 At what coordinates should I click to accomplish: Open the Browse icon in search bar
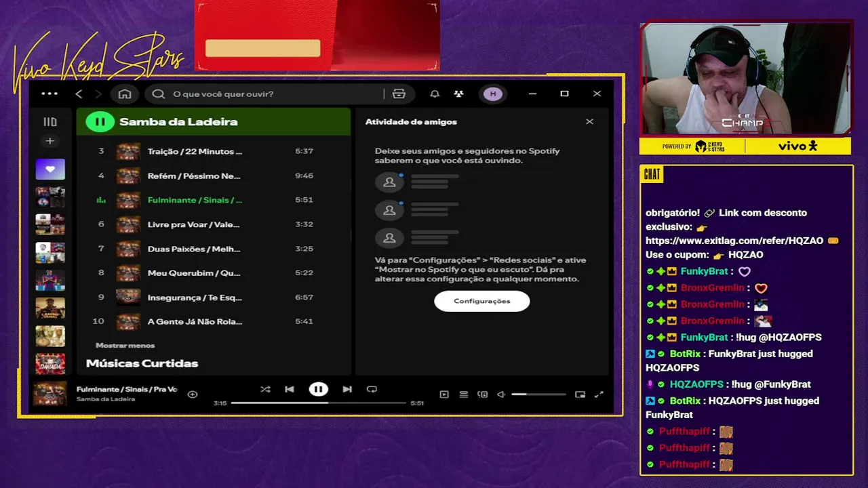point(399,94)
